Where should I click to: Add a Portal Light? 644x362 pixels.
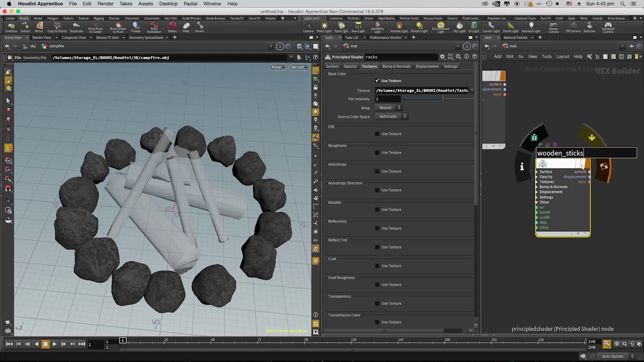511,27
